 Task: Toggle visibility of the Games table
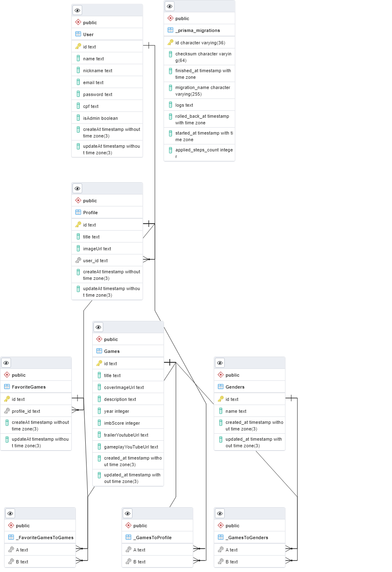click(x=98, y=327)
